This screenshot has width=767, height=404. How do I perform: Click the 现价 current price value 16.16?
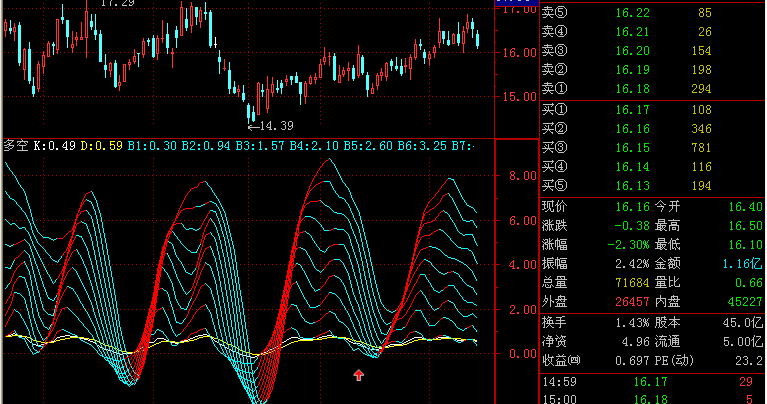click(632, 207)
